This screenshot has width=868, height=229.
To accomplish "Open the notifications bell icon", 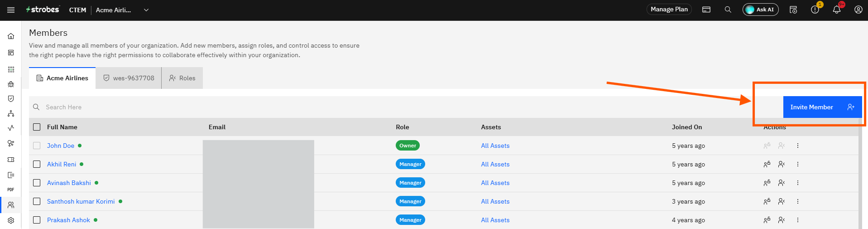I will [837, 9].
